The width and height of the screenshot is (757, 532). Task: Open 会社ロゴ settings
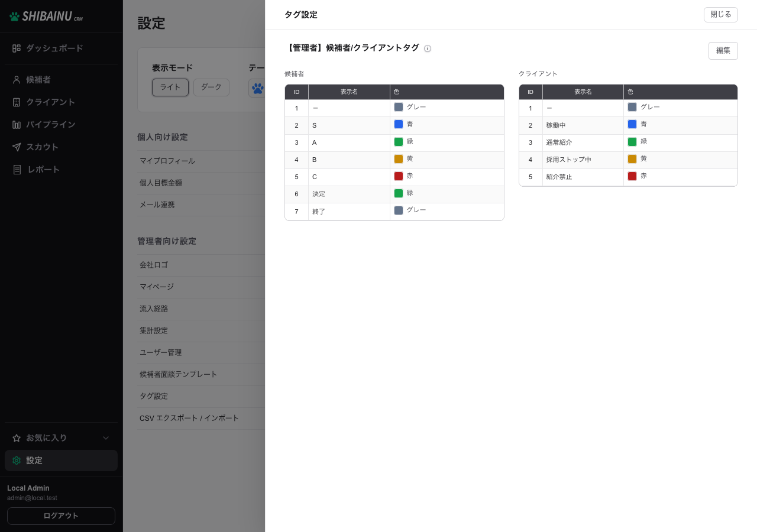(154, 265)
